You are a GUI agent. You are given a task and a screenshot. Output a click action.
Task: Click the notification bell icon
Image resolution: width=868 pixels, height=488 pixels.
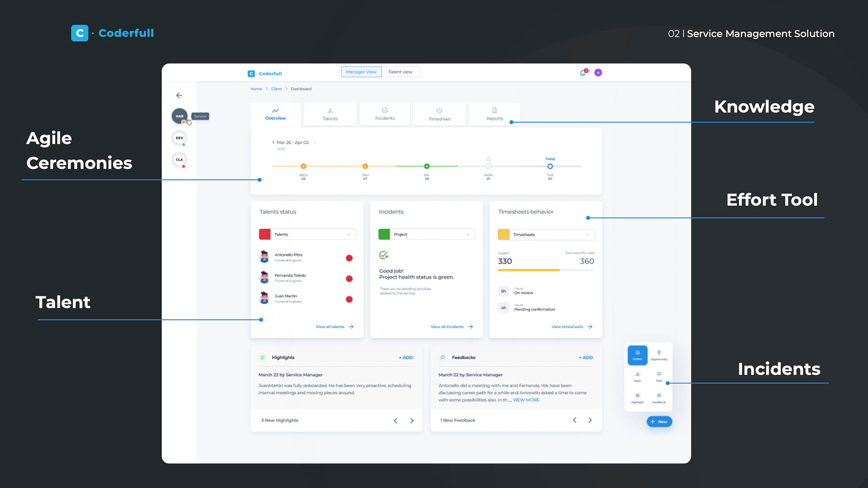coord(583,73)
